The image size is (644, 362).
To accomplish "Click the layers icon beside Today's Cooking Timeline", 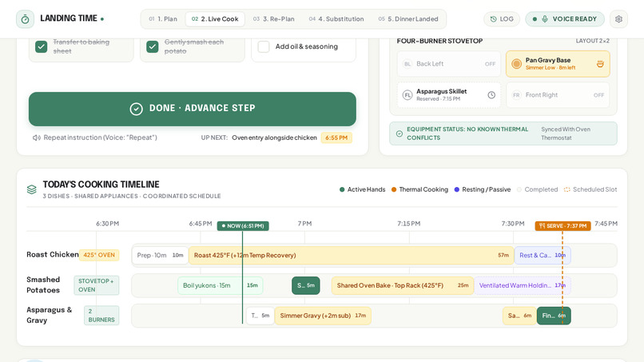I will point(32,189).
